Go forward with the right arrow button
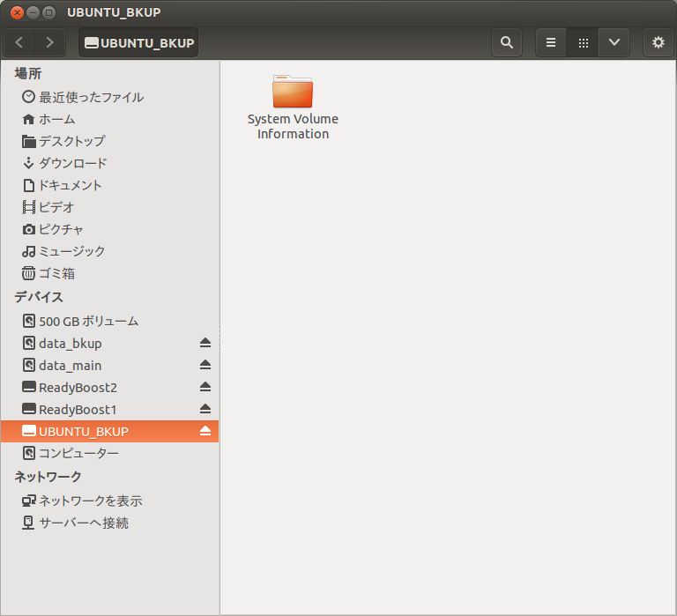 point(49,42)
